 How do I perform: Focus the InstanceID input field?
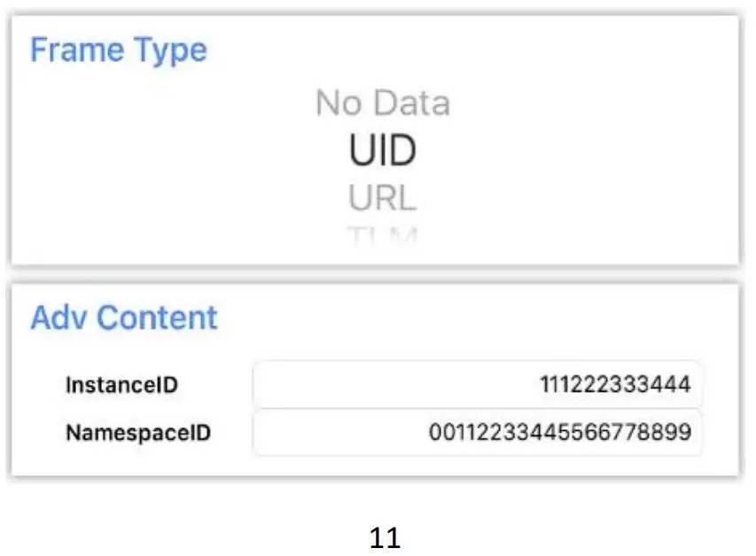(x=477, y=385)
